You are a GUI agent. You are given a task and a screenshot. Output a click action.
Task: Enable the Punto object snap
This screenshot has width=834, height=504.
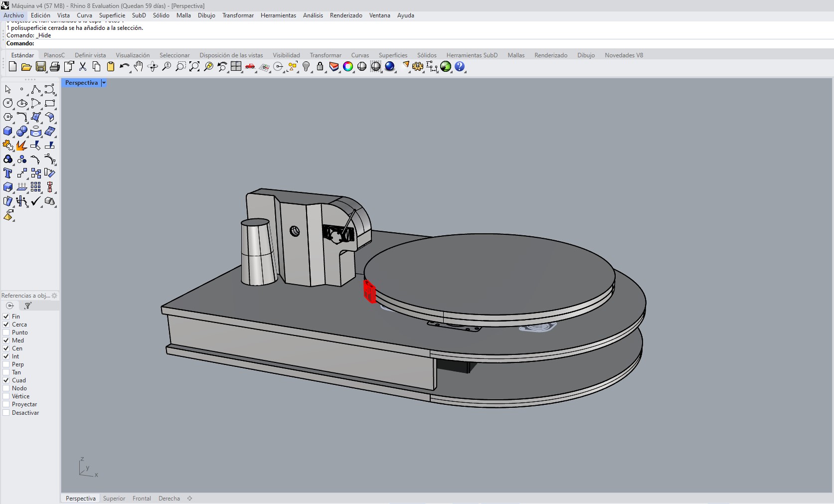[6, 333]
